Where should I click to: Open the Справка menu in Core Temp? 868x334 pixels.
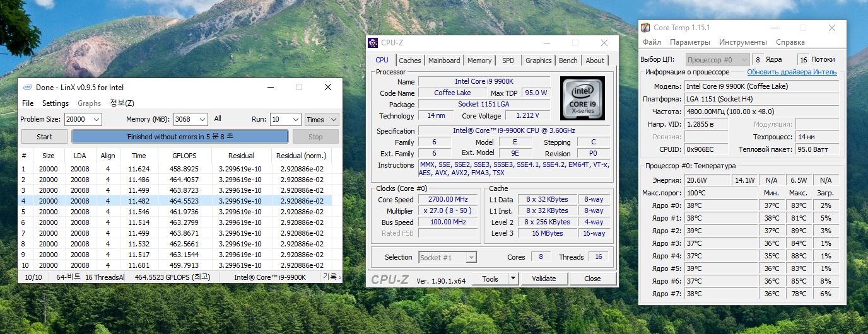790,42
